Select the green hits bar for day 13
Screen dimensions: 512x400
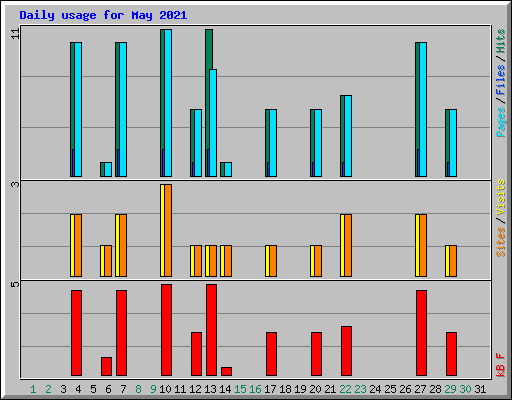(x=209, y=49)
